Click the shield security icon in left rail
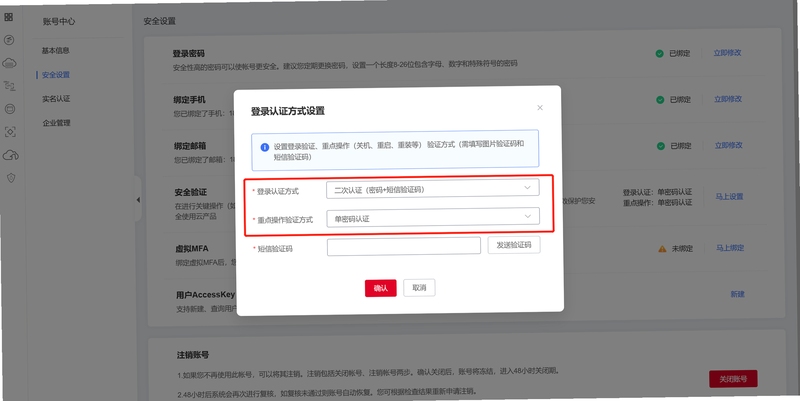This screenshot has height=401, width=800. tap(11, 178)
